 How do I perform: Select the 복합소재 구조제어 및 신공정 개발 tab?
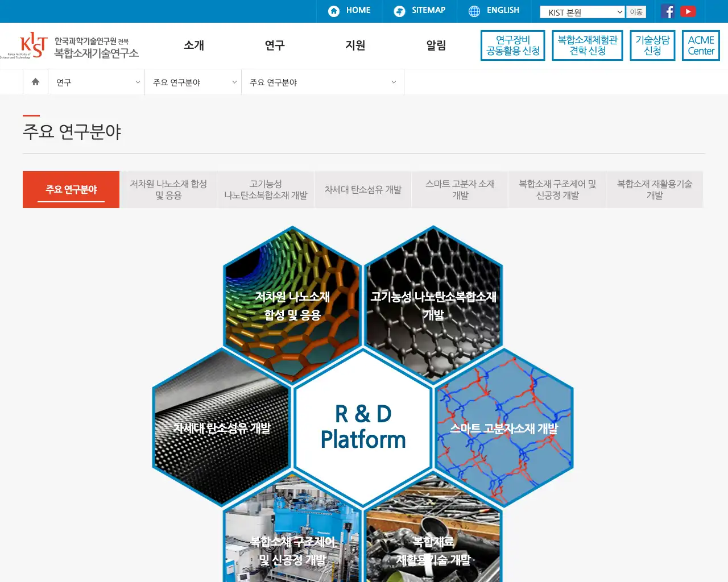(557, 189)
